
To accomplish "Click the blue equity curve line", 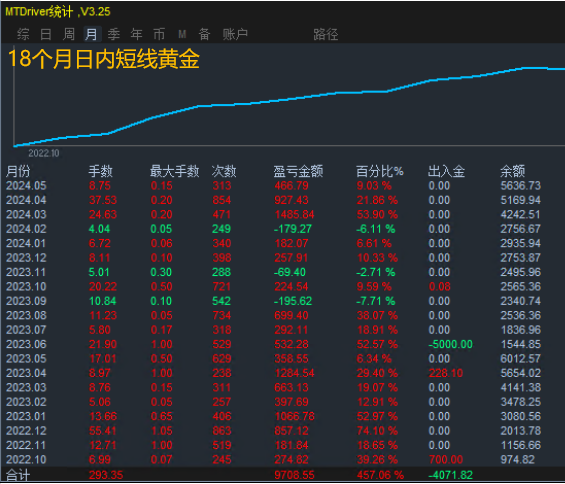I will click(x=288, y=100).
